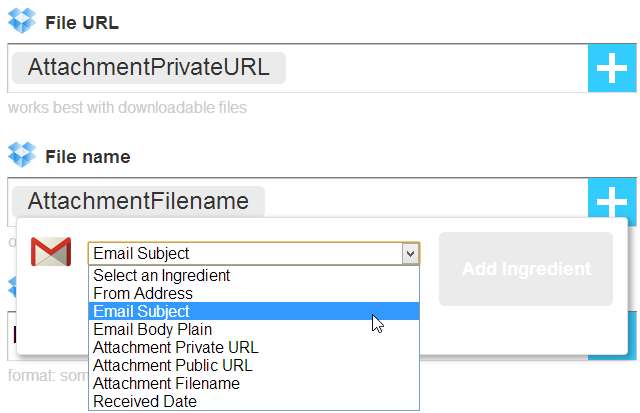
Task: Click the Gmail envelope icon
Action: [x=51, y=252]
